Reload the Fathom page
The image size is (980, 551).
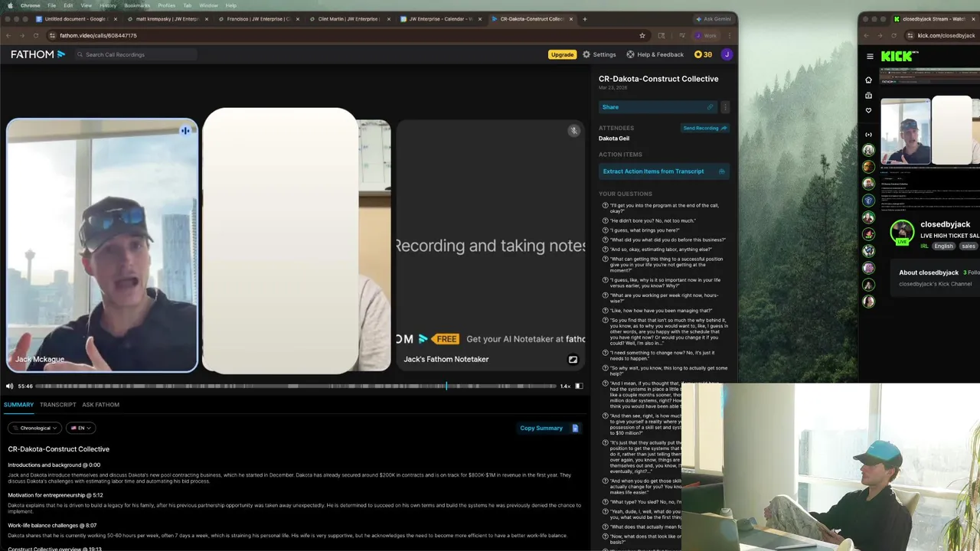[36, 35]
